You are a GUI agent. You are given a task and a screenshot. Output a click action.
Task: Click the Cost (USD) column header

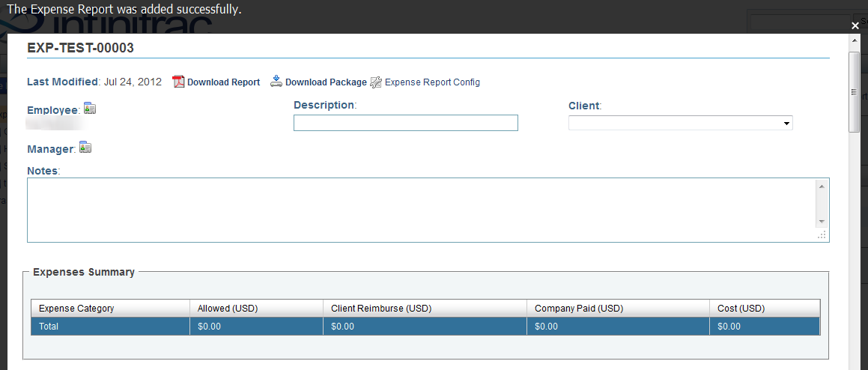point(765,309)
